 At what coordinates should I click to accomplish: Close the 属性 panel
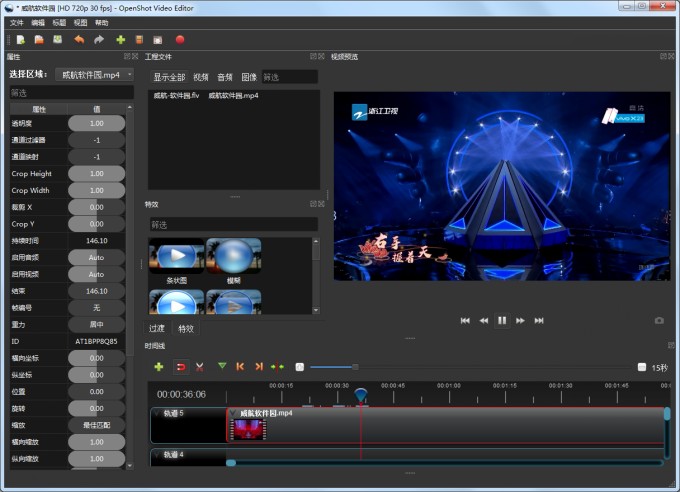[x=135, y=56]
